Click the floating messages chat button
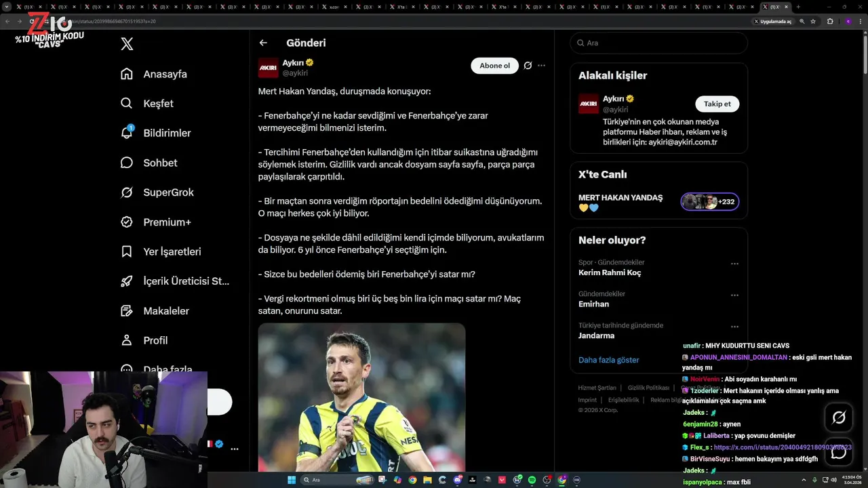Viewport: 868px width, 488px height. [x=839, y=451]
